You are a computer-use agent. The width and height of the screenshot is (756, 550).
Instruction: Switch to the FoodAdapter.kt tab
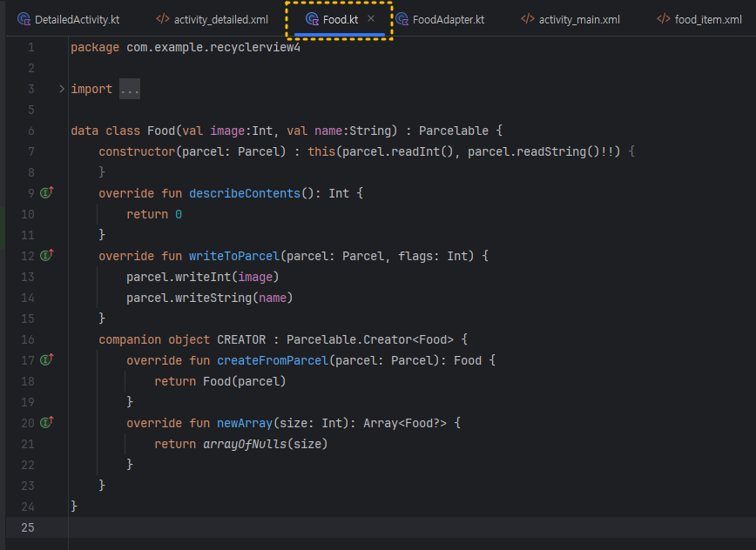440,19
